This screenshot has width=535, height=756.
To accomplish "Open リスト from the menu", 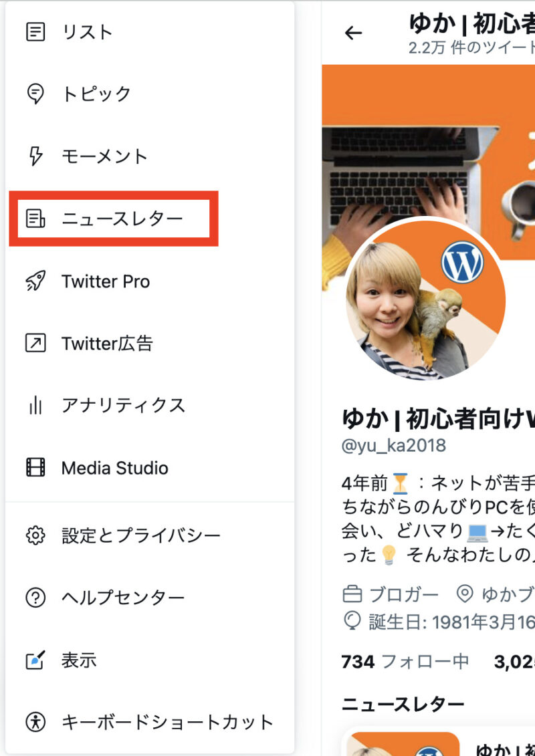I will [150, 32].
